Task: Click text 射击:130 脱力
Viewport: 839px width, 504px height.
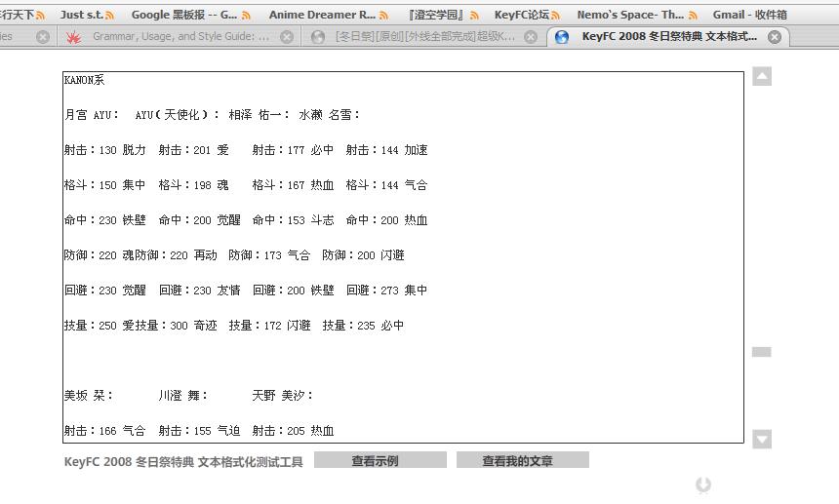Action: coord(105,150)
